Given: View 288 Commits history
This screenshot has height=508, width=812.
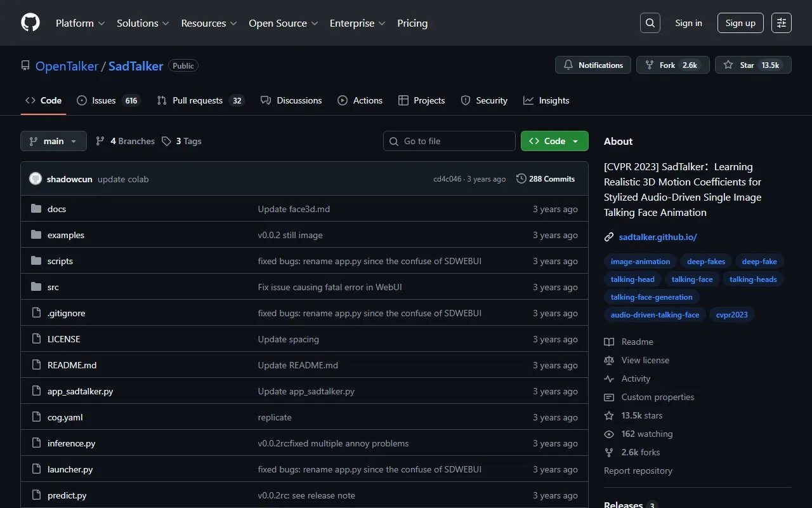Looking at the screenshot, I should tap(546, 179).
